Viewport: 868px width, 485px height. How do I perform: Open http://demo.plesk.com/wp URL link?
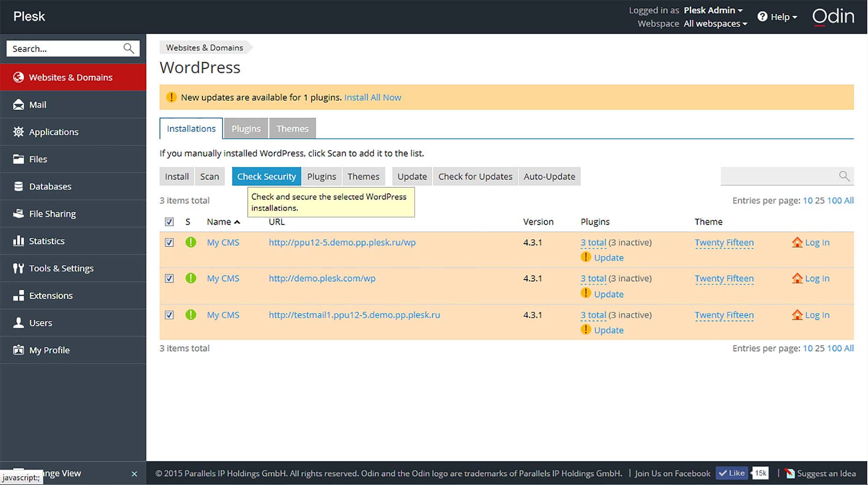[322, 278]
